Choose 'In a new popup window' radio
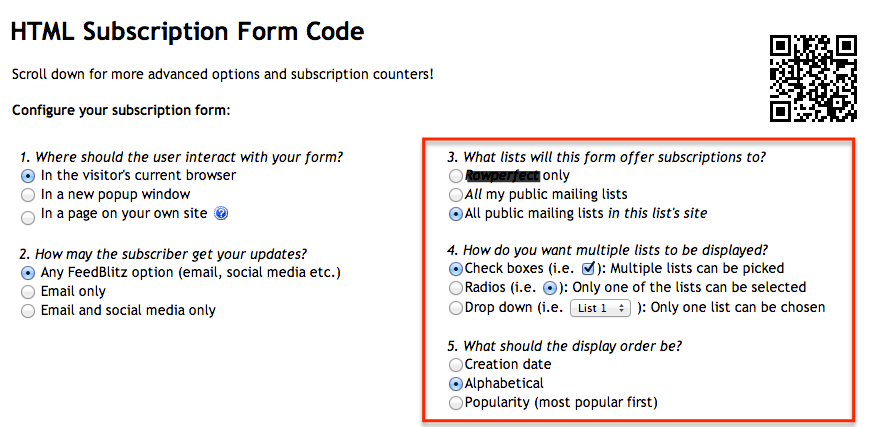This screenshot has width=871, height=427. [28, 194]
